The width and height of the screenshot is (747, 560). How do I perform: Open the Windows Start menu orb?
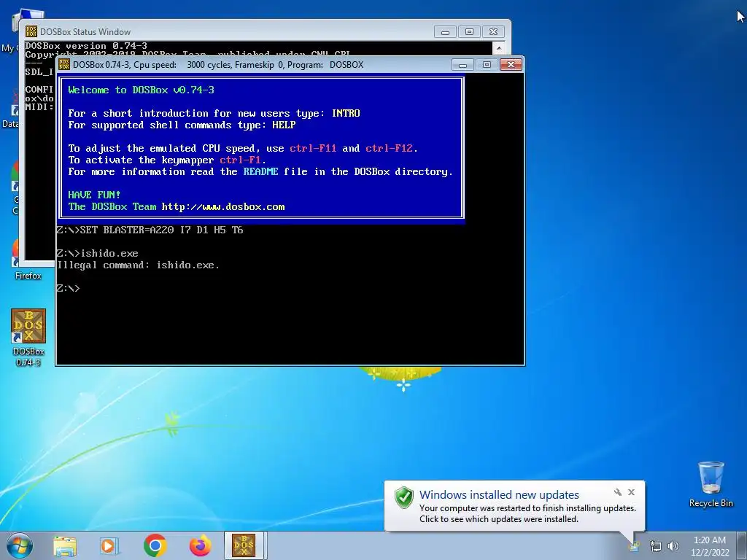(20, 545)
